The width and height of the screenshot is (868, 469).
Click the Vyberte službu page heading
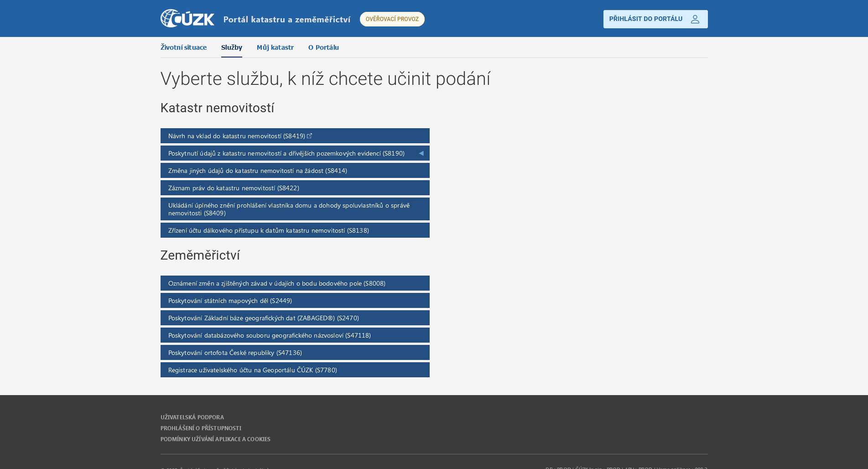coord(325,79)
